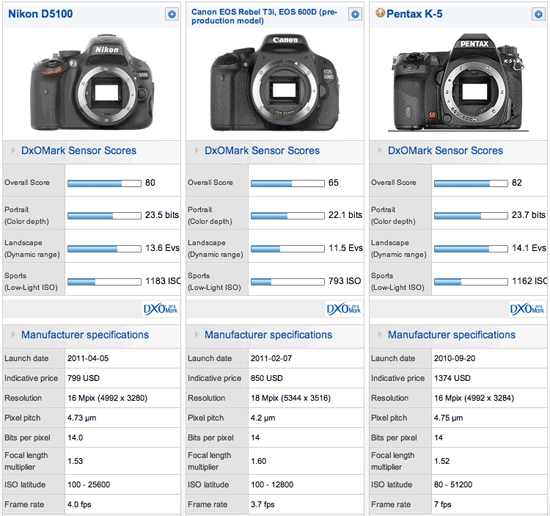
Task: Click the Pentax Sports bar at 1162 ISO
Action: [x=471, y=282]
